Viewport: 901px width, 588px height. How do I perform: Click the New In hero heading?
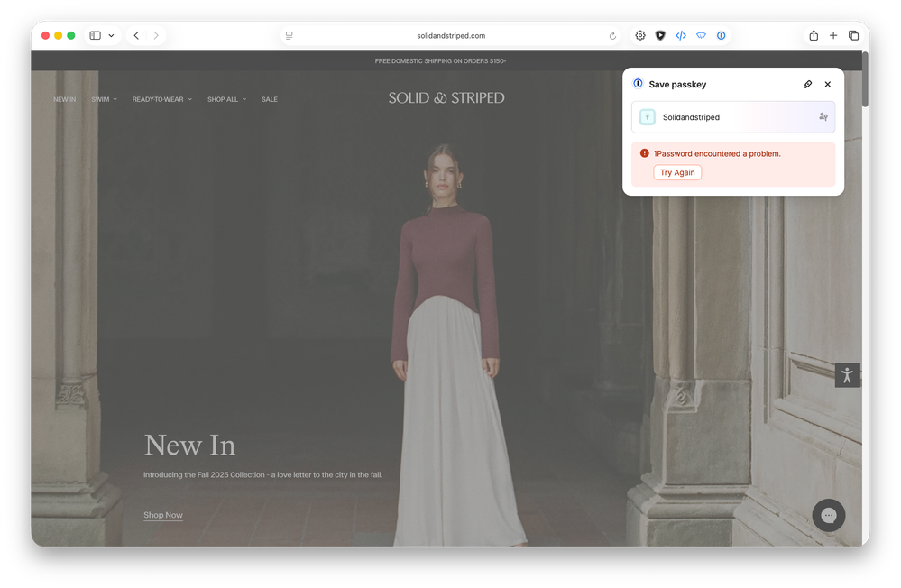(189, 446)
